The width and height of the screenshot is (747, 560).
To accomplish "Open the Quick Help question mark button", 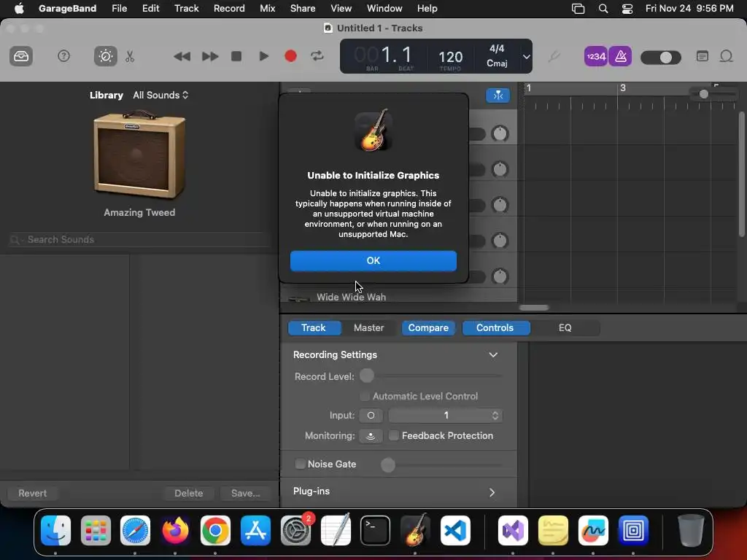I will tap(64, 56).
